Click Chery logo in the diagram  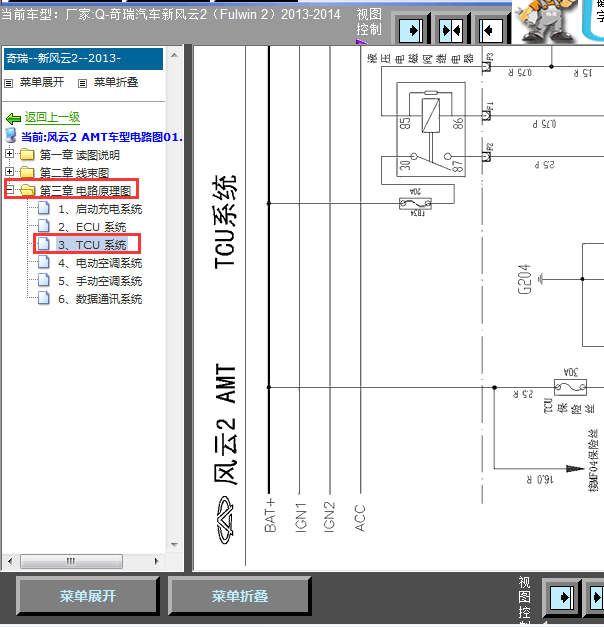[x=225, y=520]
